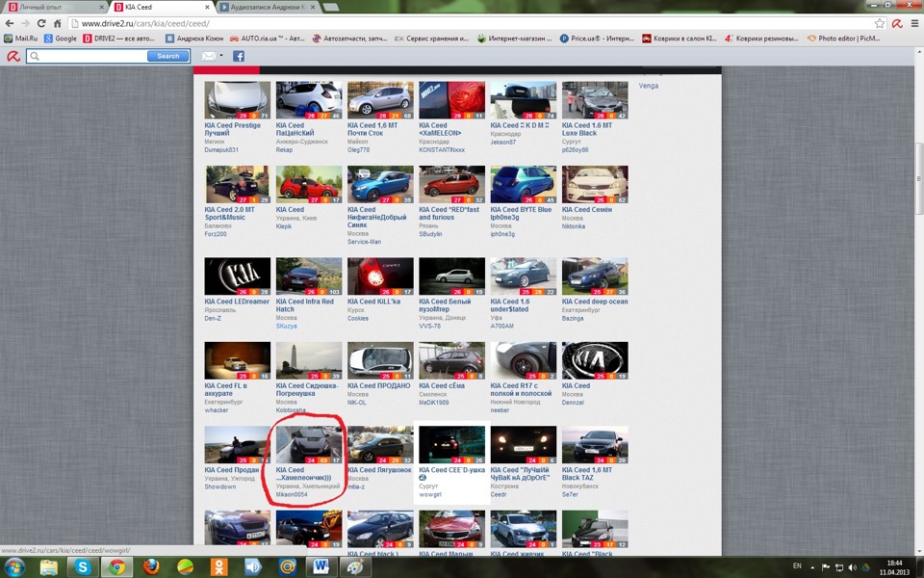924x578 pixels.
Task: Go back using the browser back arrow
Action: point(10,23)
